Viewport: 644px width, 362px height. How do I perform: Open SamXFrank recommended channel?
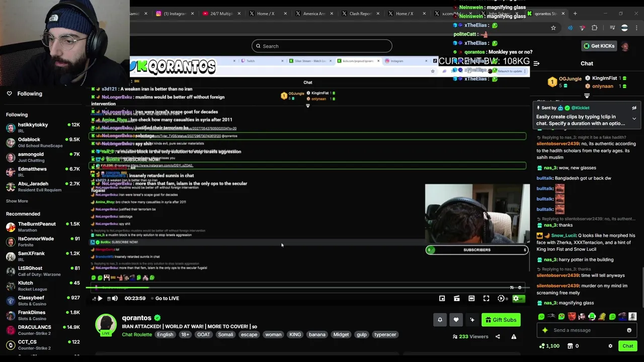pos(43,256)
